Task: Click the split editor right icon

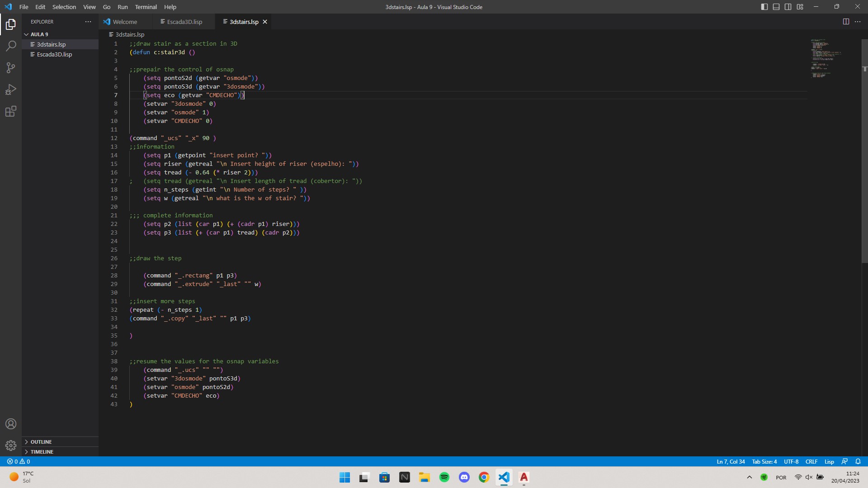Action: point(846,22)
